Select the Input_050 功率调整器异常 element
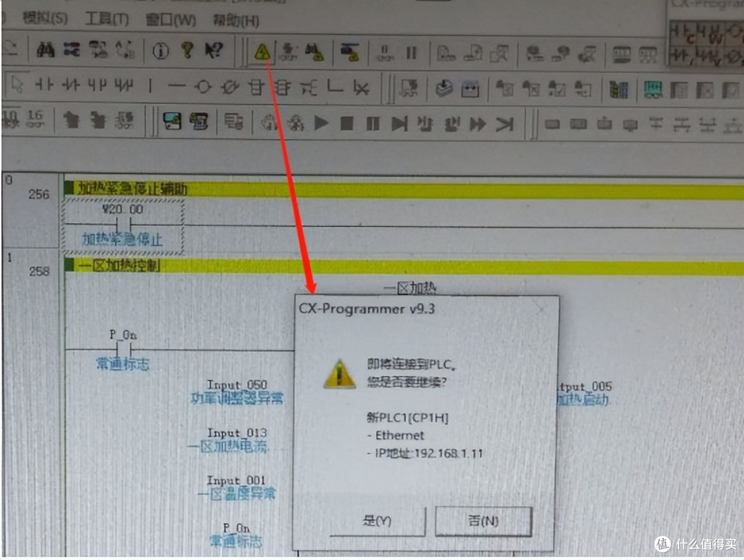The image size is (744, 560). tap(237, 391)
